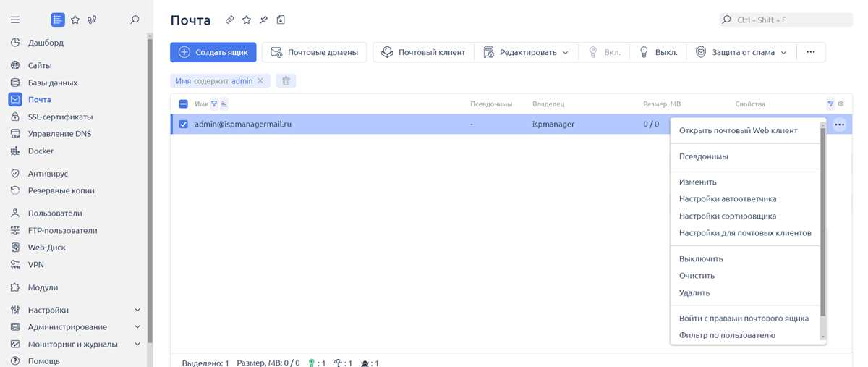The image size is (868, 367).
Task: Click the Свойства column header
Action: [x=750, y=104]
